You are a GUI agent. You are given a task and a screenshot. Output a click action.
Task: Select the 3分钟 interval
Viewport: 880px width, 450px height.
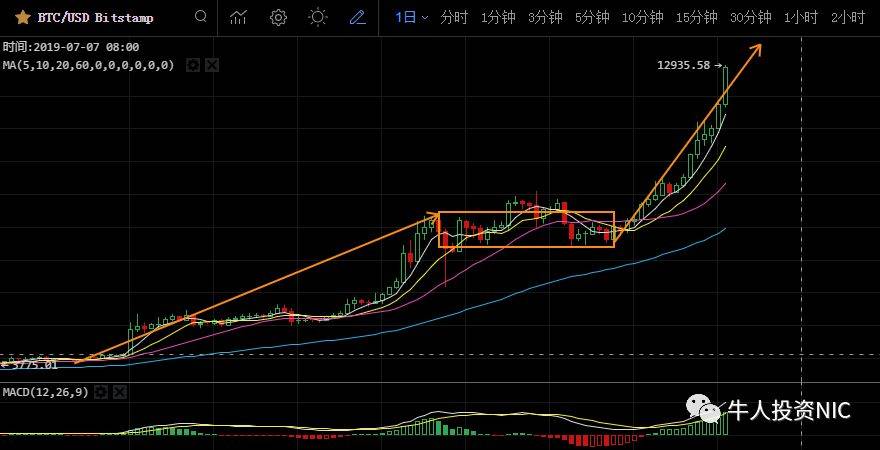click(545, 17)
